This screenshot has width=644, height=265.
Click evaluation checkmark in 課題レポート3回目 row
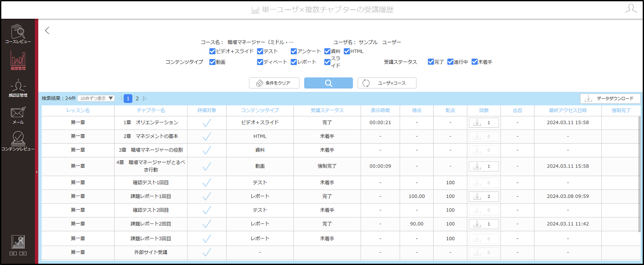click(x=207, y=238)
